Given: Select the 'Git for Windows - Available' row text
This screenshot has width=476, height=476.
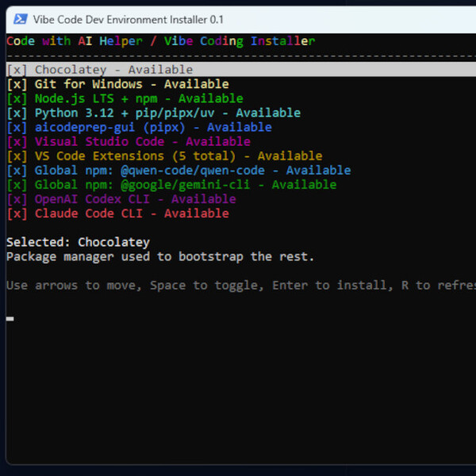Looking at the screenshot, I should [x=132, y=84].
